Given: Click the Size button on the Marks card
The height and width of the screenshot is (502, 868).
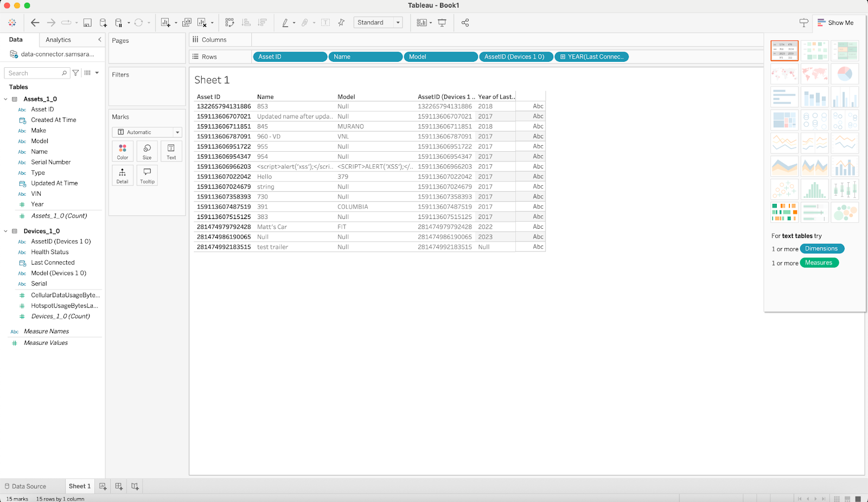Looking at the screenshot, I should coord(146,151).
